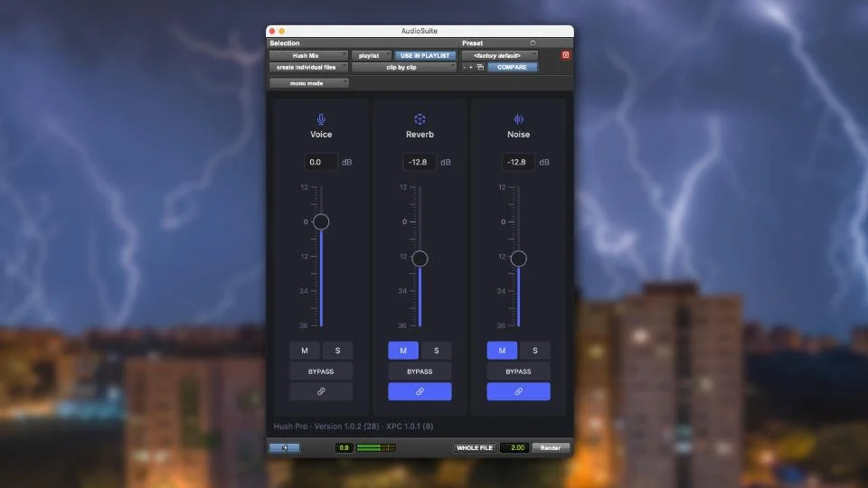
Task: Click the Voice channel label
Action: pyautogui.click(x=321, y=135)
